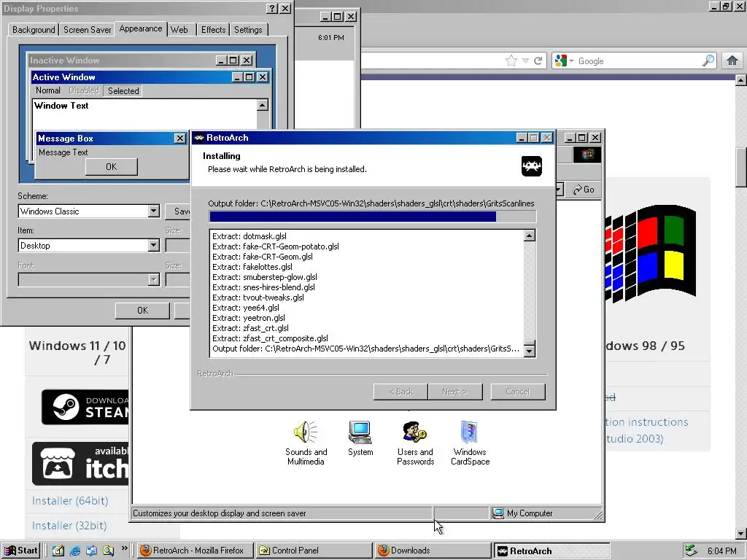747x560 pixels.
Task: Open the Screen Saver tab
Action: [x=88, y=29]
